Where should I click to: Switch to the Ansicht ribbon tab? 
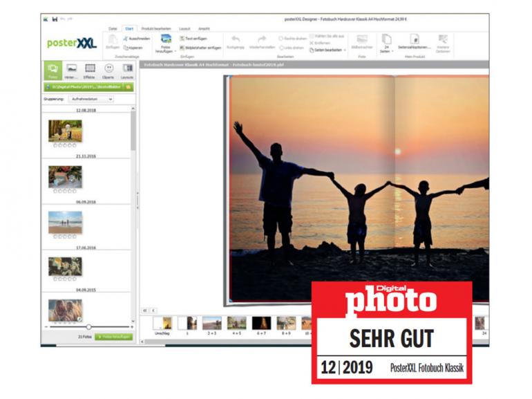tap(204, 28)
